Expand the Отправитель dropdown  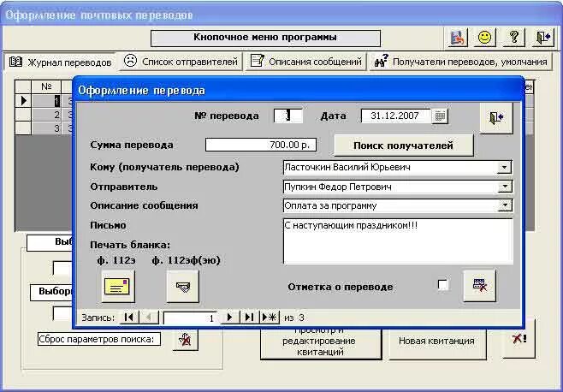click(x=505, y=187)
